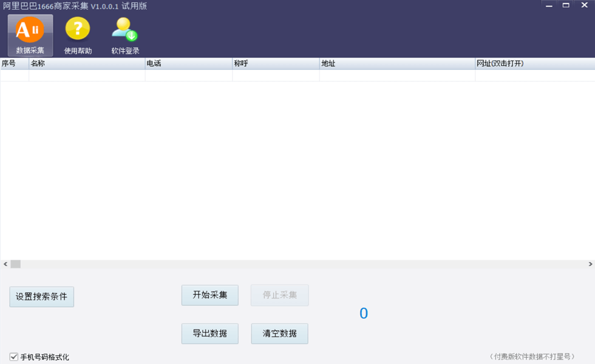Image resolution: width=595 pixels, height=364 pixels.
Task: Click the disabled 停止采集 button
Action: point(280,295)
